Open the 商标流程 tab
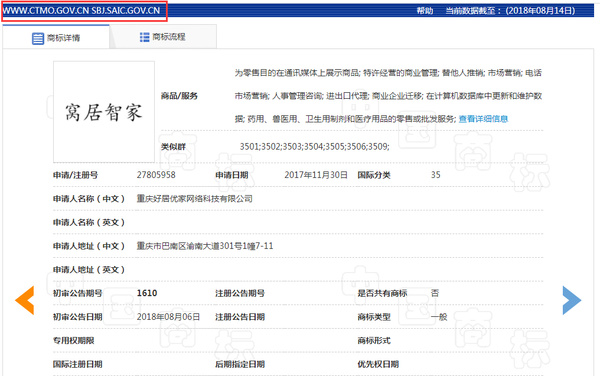The height and width of the screenshot is (376, 600). 163,37
